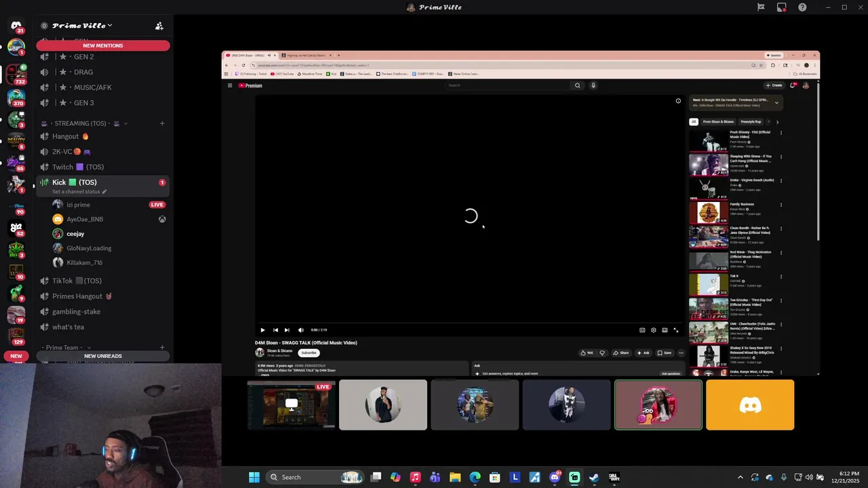The width and height of the screenshot is (868, 488).
Task: Open Microsoft Edge from taskbar
Action: 475,477
